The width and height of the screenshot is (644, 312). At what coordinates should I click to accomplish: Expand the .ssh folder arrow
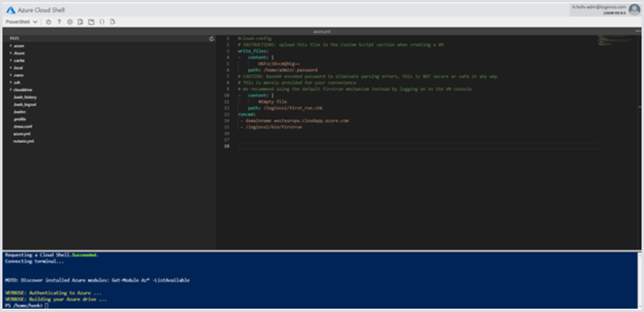click(10, 82)
